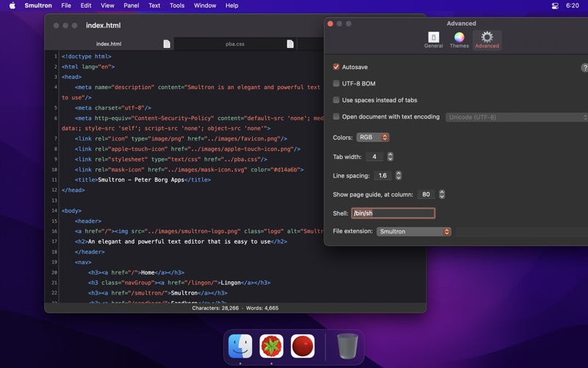Click the Characters and Words status bar
The width and height of the screenshot is (588, 368).
coord(235,308)
